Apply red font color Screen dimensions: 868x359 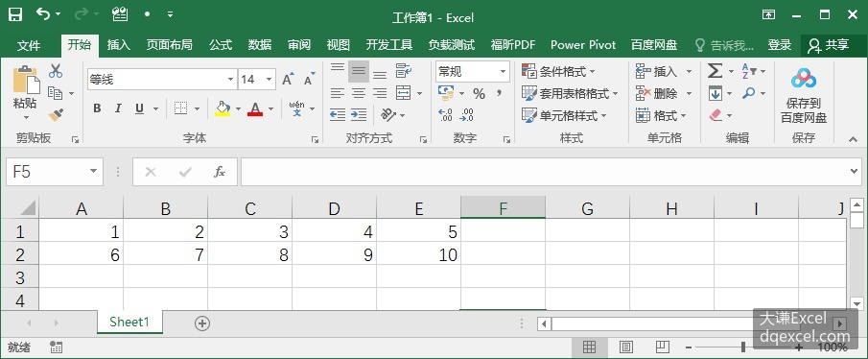255,108
